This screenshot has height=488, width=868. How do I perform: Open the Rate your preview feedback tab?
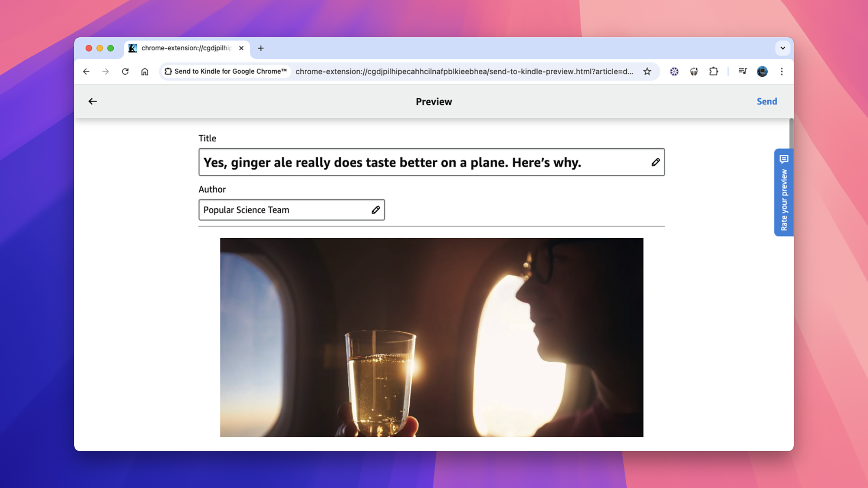784,193
